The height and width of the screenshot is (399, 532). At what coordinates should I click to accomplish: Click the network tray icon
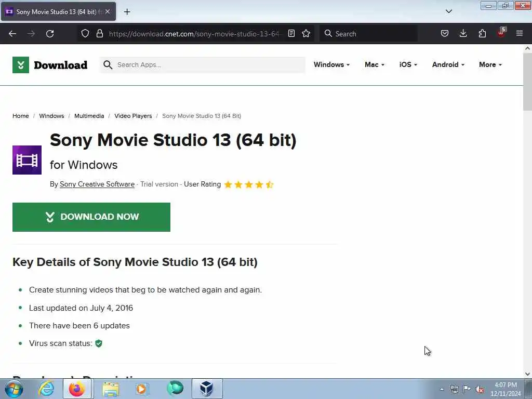tap(454, 389)
